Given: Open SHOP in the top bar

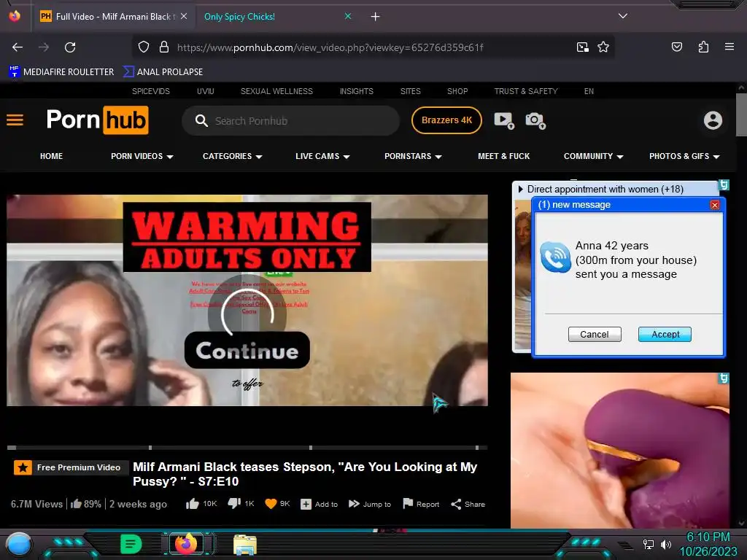Looking at the screenshot, I should (457, 91).
